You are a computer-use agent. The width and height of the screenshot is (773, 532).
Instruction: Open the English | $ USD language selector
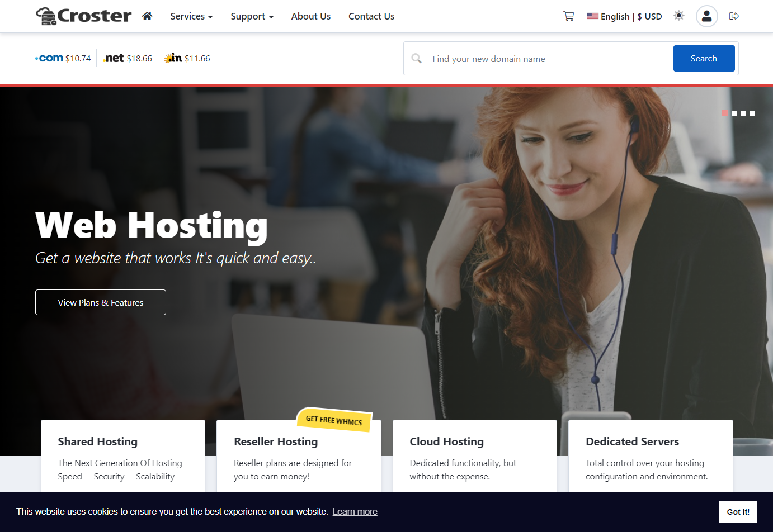[x=624, y=16]
